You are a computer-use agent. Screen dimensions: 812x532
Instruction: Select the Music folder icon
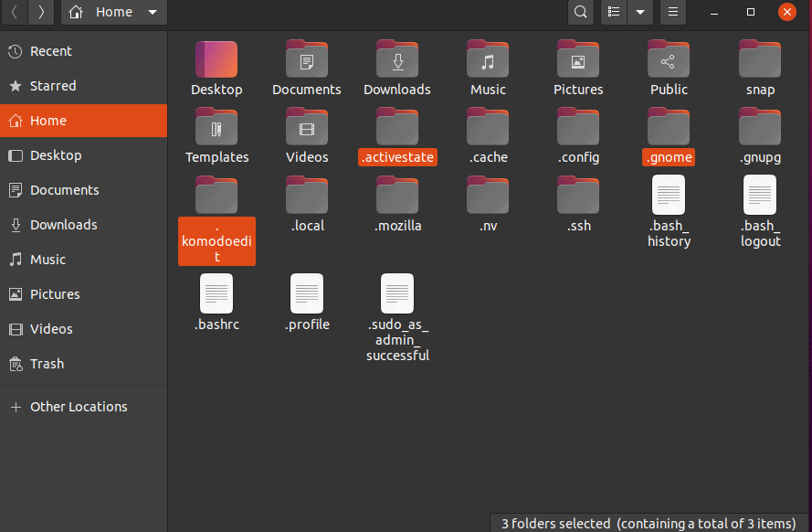pos(488,60)
